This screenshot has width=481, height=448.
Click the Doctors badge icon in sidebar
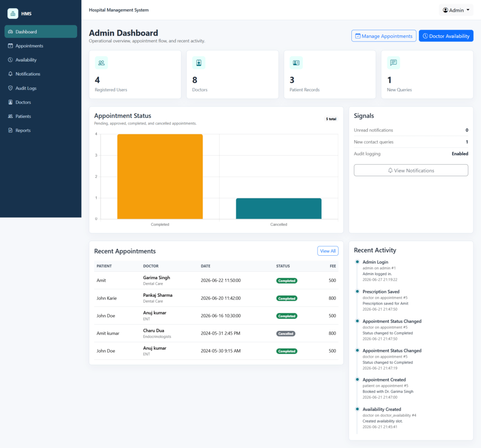(10, 102)
